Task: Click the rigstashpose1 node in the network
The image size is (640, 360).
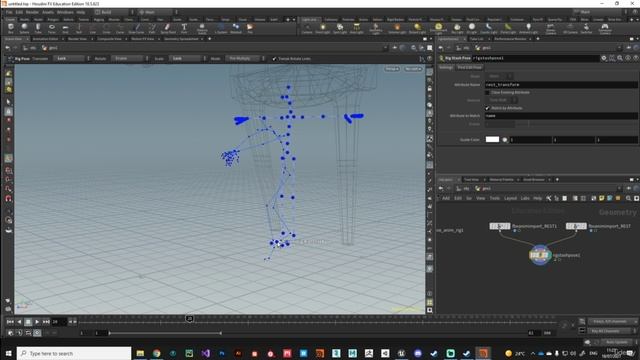Action: pos(540,255)
